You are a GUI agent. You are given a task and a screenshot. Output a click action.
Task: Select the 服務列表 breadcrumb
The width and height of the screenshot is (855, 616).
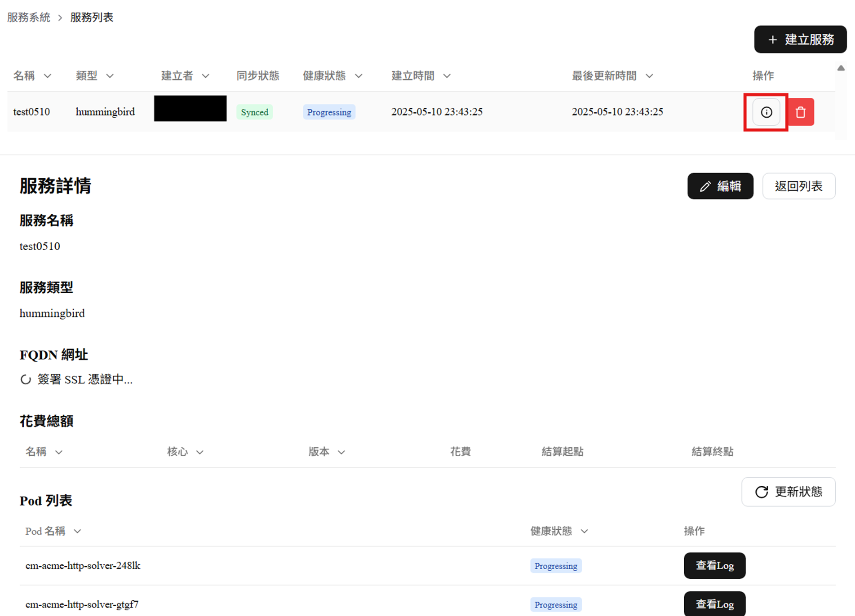pyautogui.click(x=92, y=18)
